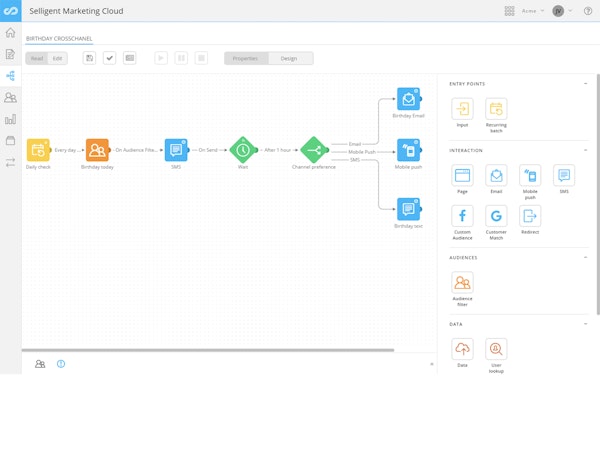
Task: Collapse the Interaction section
Action: click(585, 150)
